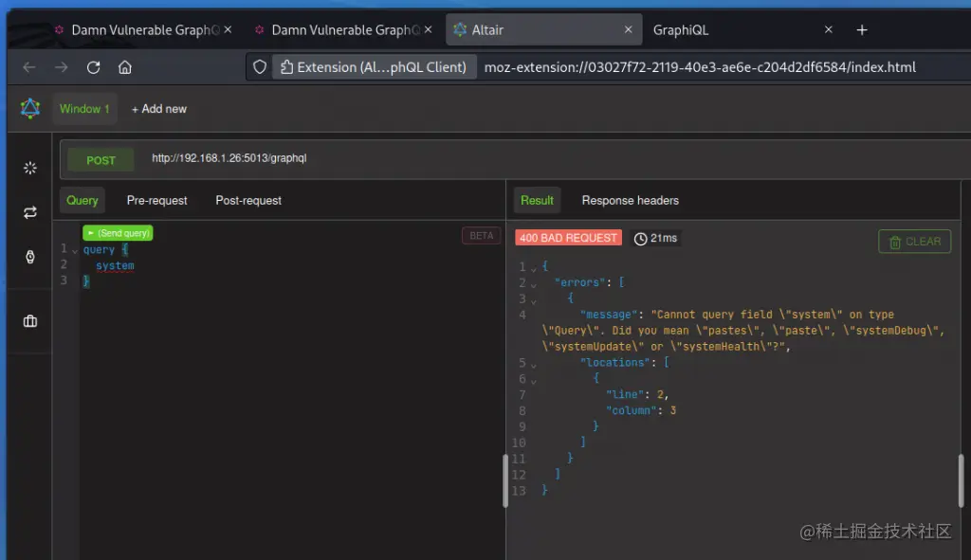This screenshot has width=971, height=560.
Task: Click the BETA badge button
Action: point(481,236)
